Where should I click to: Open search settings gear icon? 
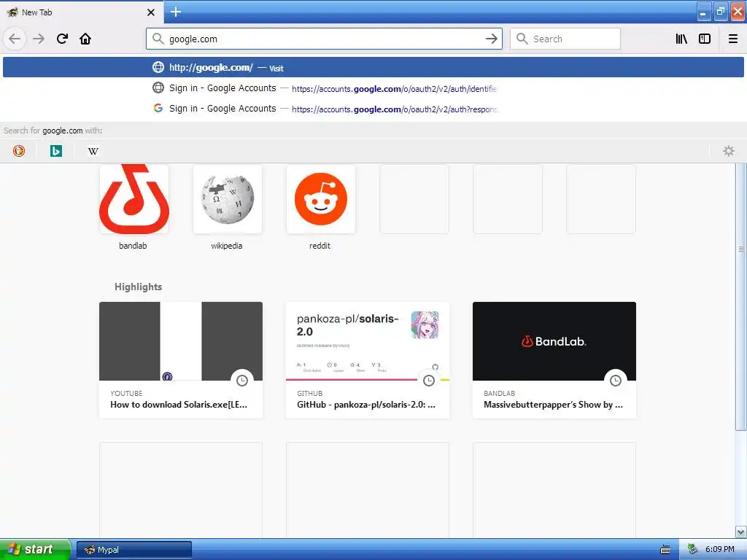coord(729,151)
